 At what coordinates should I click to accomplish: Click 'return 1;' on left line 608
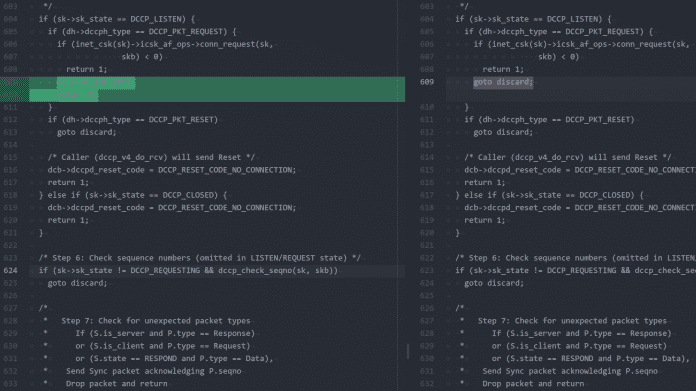[87, 69]
